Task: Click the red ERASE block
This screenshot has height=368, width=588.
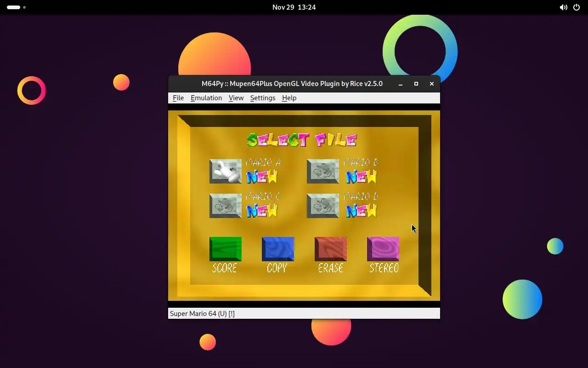Action: 331,249
